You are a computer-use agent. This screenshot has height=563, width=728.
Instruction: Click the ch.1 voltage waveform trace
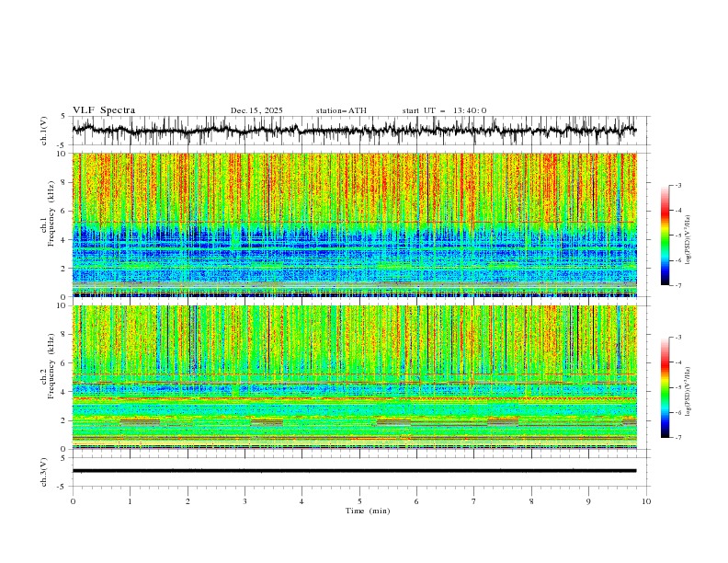[x=354, y=131]
